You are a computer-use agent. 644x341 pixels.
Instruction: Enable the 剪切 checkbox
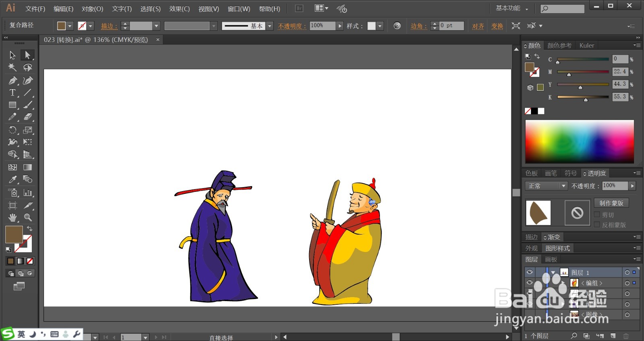(597, 215)
